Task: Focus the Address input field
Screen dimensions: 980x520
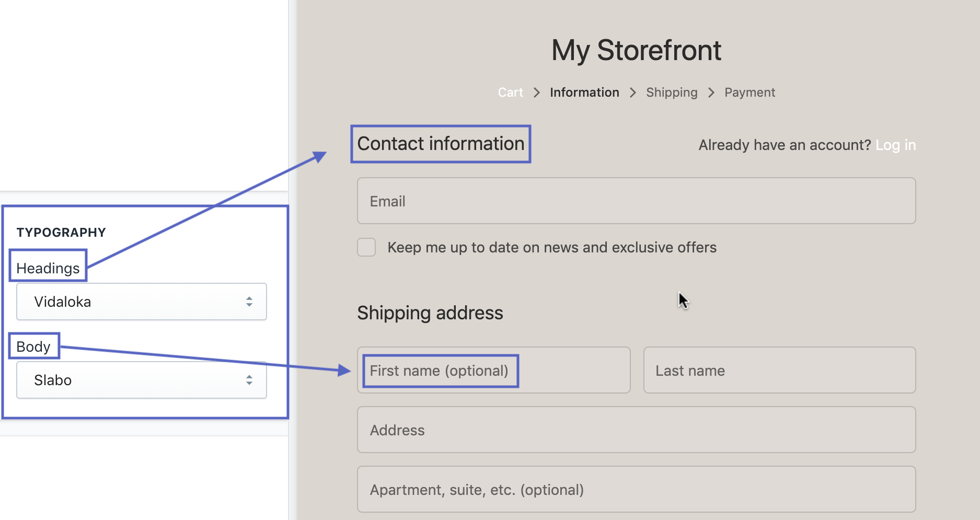Action: coord(636,430)
